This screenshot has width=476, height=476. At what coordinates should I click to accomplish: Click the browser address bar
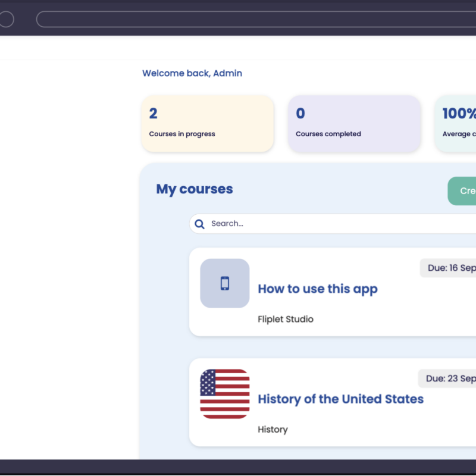[x=256, y=19]
